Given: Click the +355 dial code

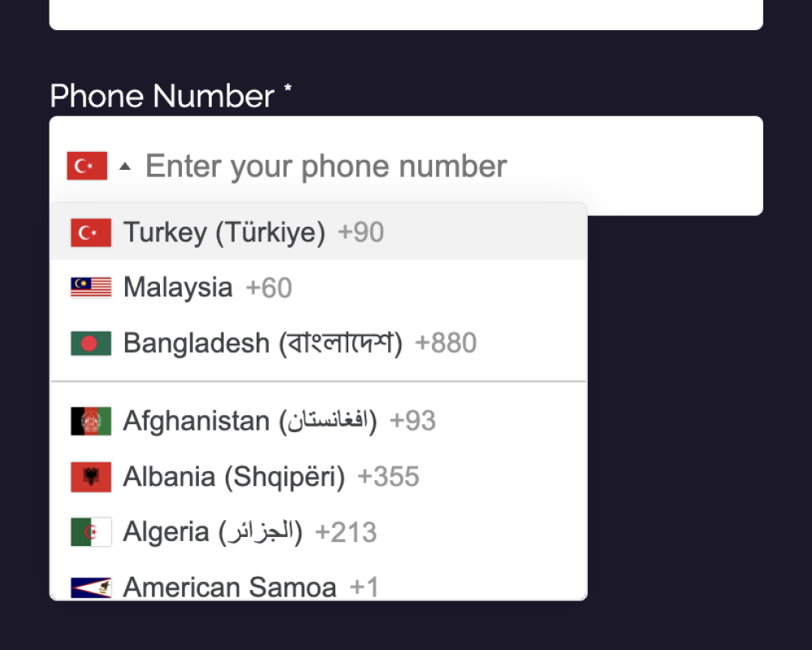Looking at the screenshot, I should tap(388, 477).
